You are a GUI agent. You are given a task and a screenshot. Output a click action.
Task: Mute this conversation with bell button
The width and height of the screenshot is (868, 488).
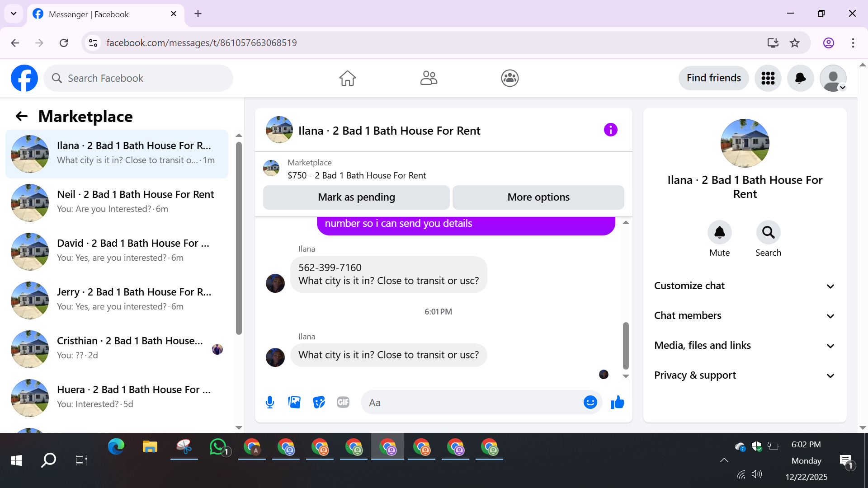pos(719,233)
